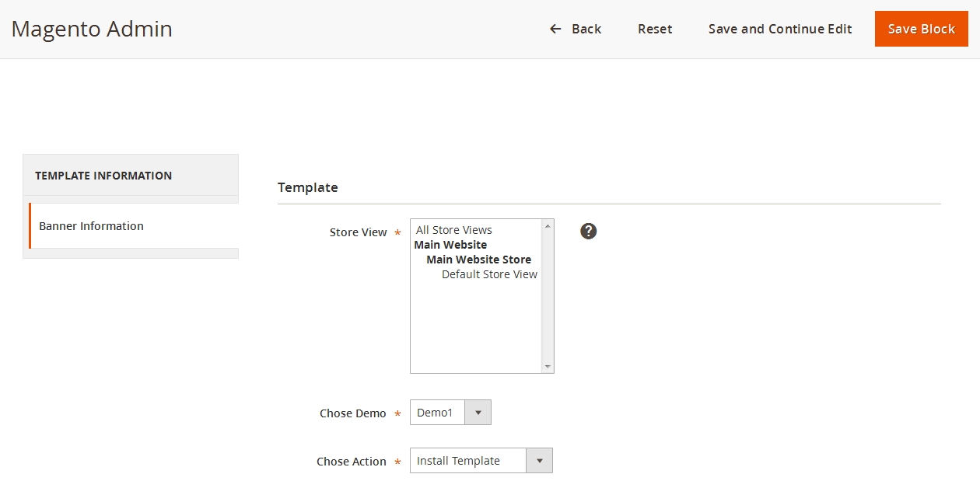Choose Main Website Store option

pos(478,260)
